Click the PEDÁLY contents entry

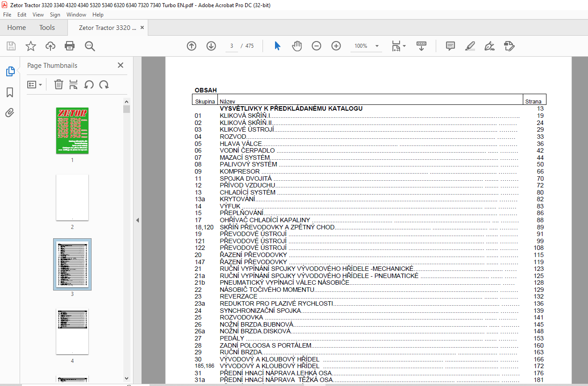pos(232,338)
